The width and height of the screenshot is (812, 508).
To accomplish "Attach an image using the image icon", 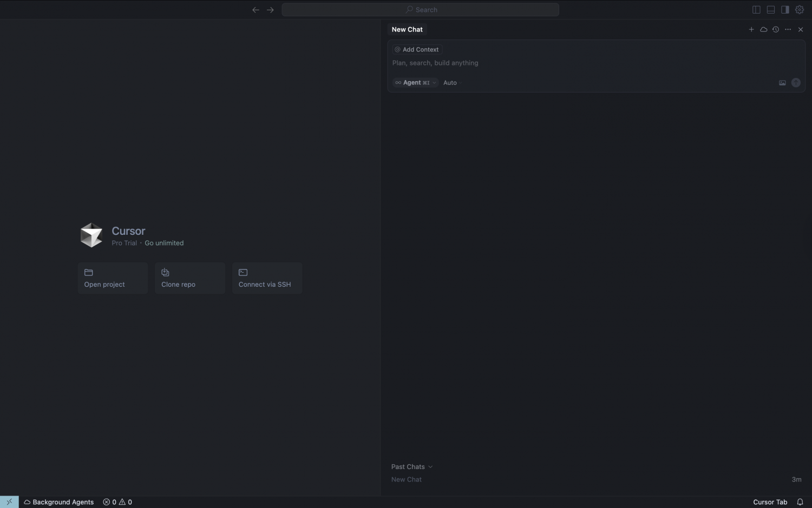I will [782, 82].
